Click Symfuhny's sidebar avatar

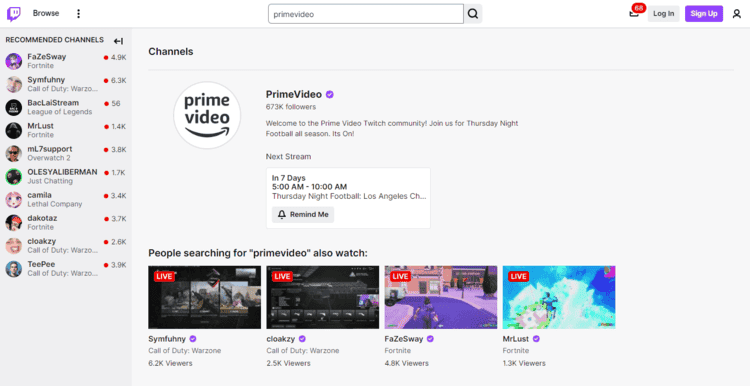click(x=14, y=84)
